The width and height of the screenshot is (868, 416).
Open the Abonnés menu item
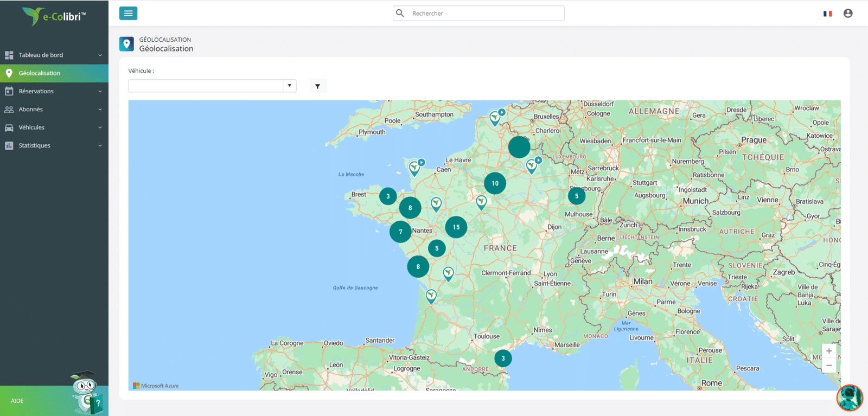pos(54,109)
